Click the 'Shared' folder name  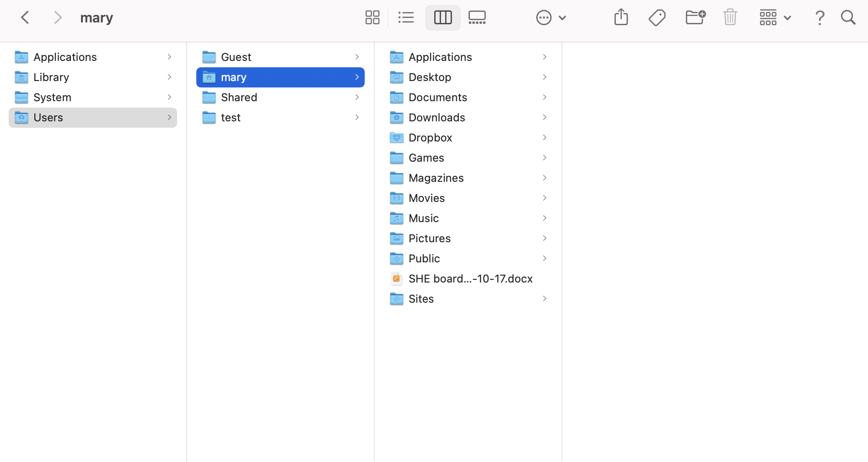tap(239, 98)
